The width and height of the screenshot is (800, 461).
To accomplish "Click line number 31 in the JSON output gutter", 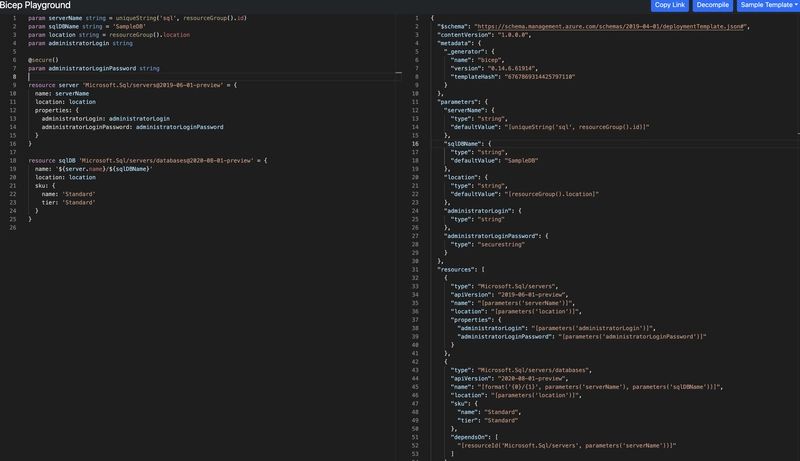I will 415,269.
